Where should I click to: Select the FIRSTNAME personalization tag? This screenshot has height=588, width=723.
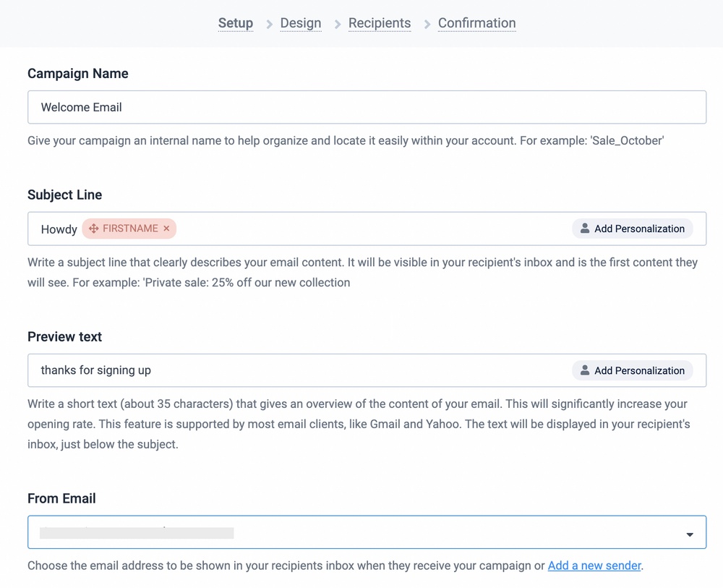[130, 229]
